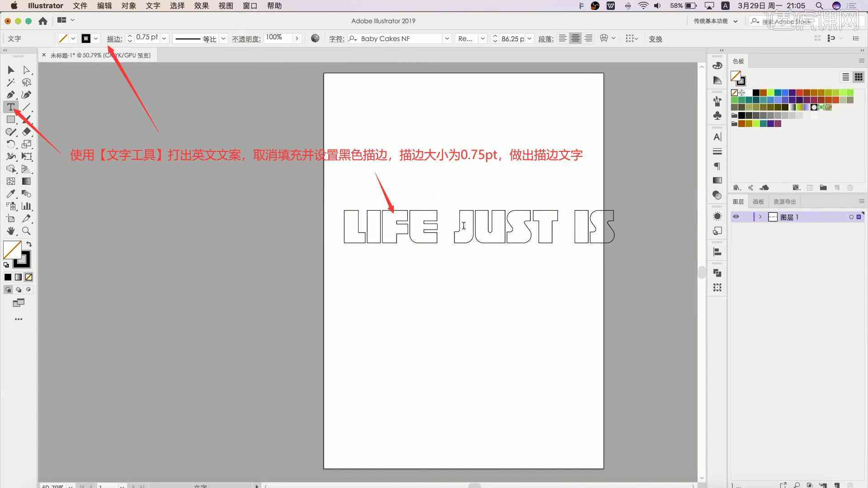Click the 描边 stroke panel link
Viewport: 868px width, 488px height.
114,39
